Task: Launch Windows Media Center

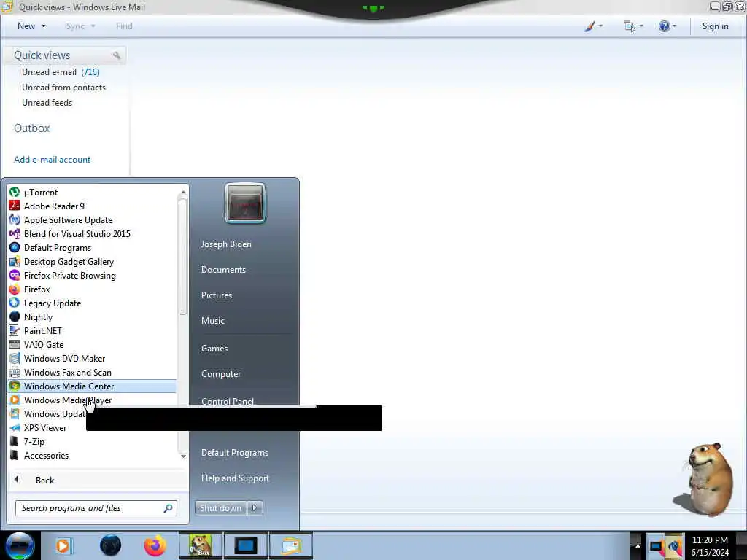Action: [x=92, y=386]
